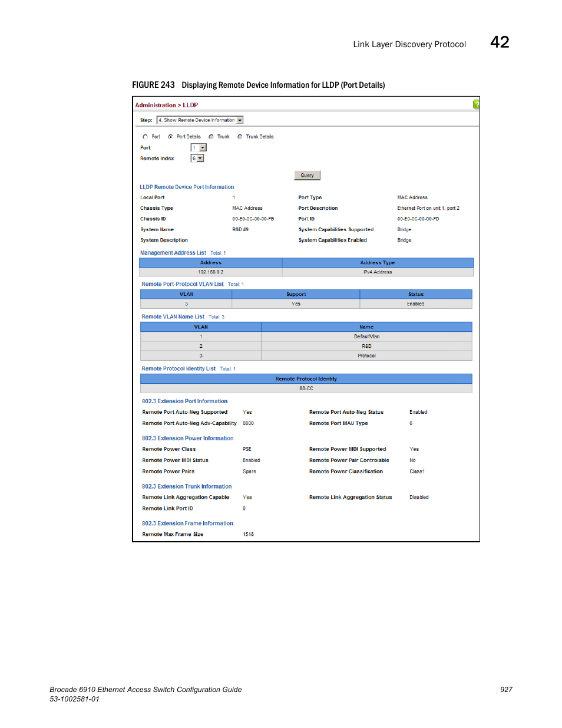562x728 pixels.
Task: Open the green help icon
Action: [x=476, y=104]
